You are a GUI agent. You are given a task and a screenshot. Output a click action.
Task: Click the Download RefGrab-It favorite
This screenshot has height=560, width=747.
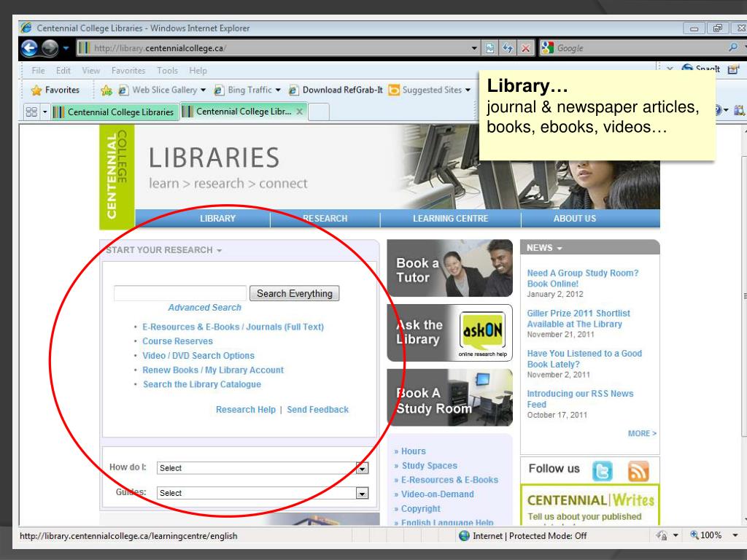(336, 90)
